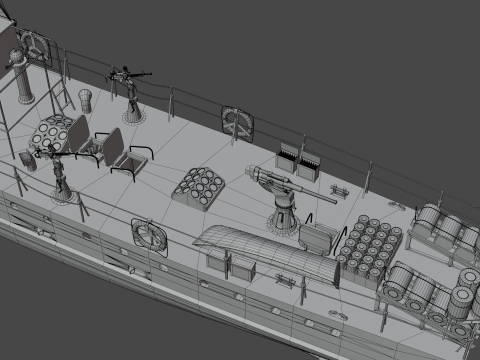Select the six-tube rack near the ladder
The image size is (480, 360).
pos(52,133)
